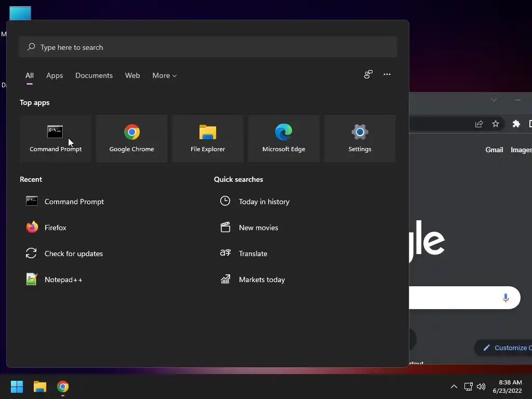The image size is (532, 399).
Task: Open volume control tray icon
Action: pyautogui.click(x=481, y=387)
